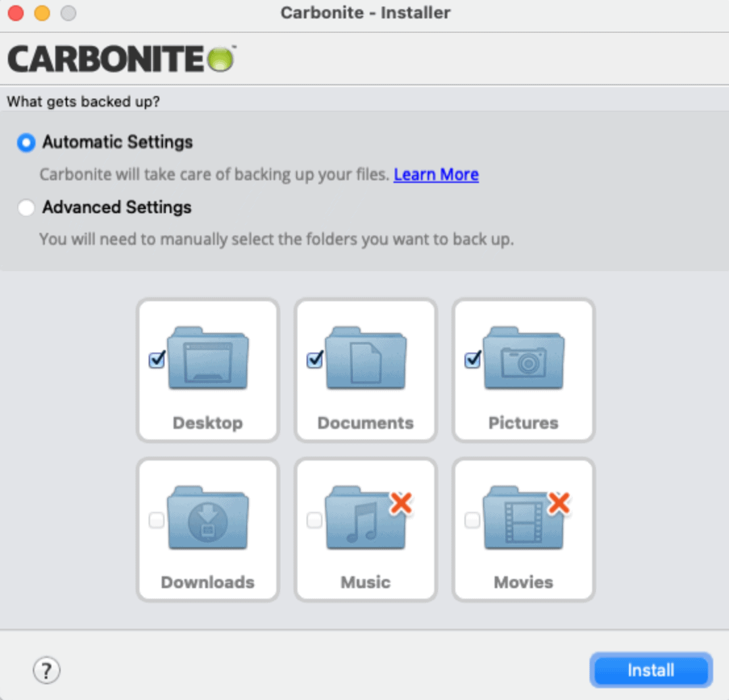
Task: Uncheck the Desktop folder checkbox
Action: [x=157, y=360]
